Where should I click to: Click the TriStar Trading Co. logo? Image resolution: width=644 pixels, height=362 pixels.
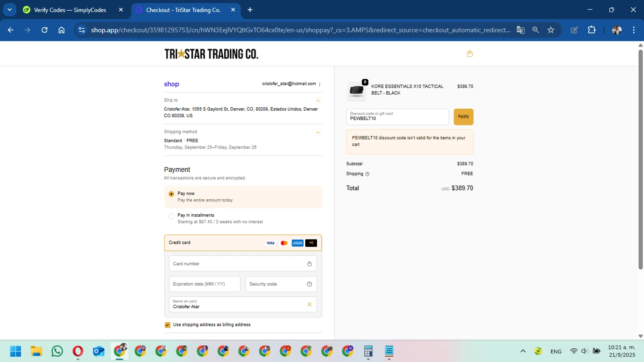[x=211, y=54]
